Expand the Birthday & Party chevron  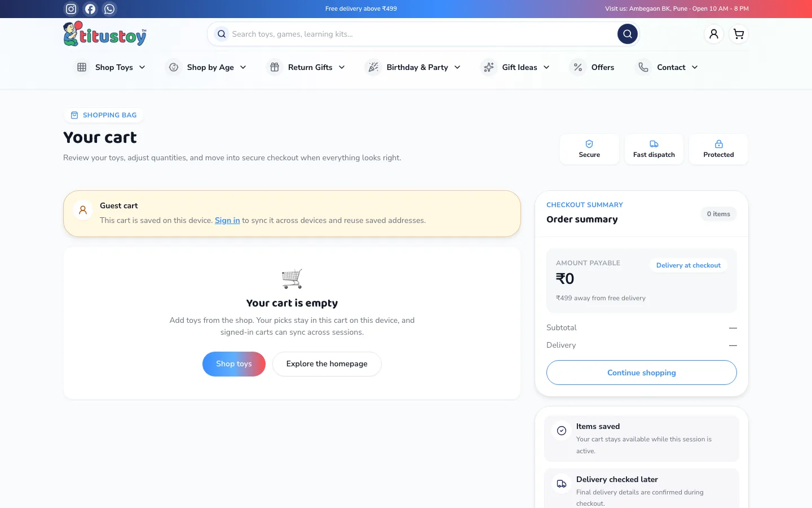tap(457, 67)
